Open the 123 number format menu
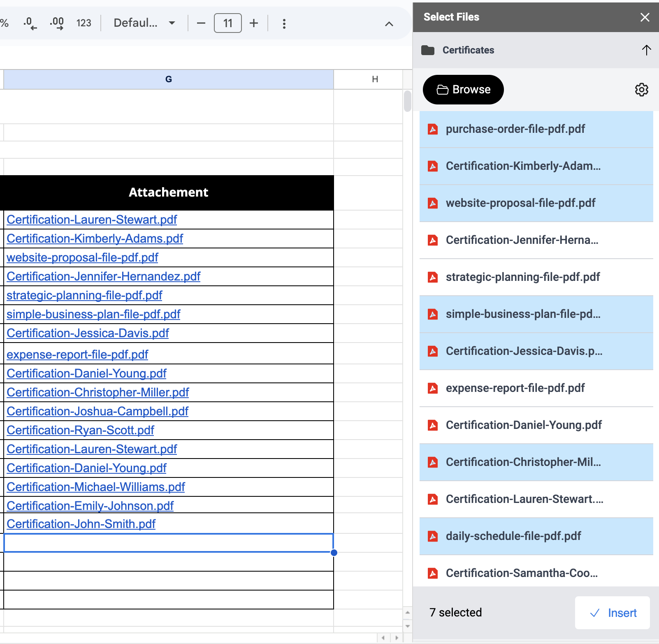Screen dimensions: 659x644 click(84, 23)
